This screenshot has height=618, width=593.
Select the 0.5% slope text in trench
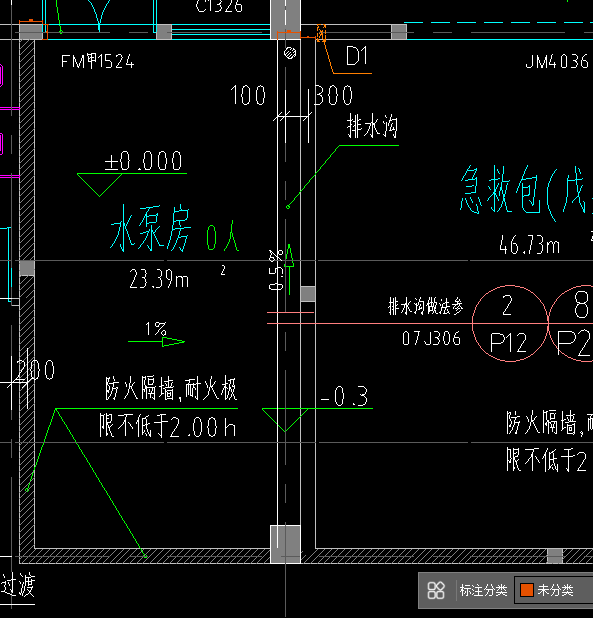[276, 270]
